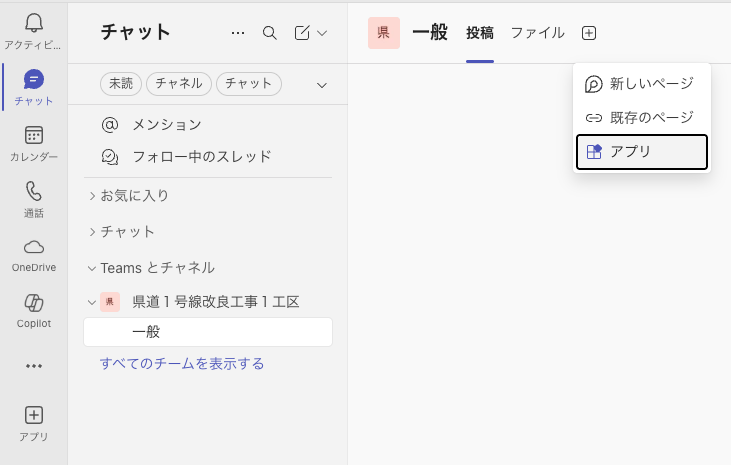Screen dimensions: 731x465
Task: Click the すべてのチームを表示する link
Action: pyautogui.click(x=182, y=363)
